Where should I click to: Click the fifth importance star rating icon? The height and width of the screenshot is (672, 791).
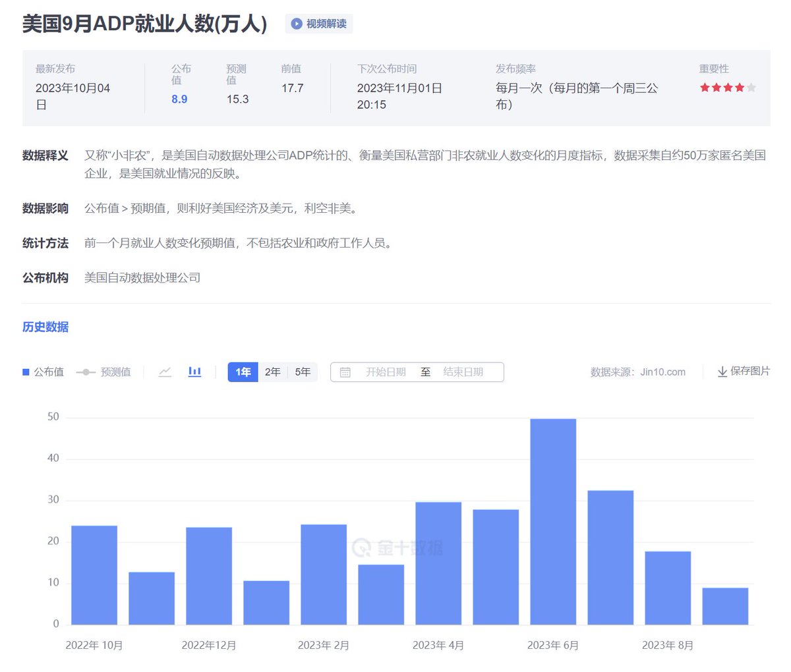click(x=751, y=86)
